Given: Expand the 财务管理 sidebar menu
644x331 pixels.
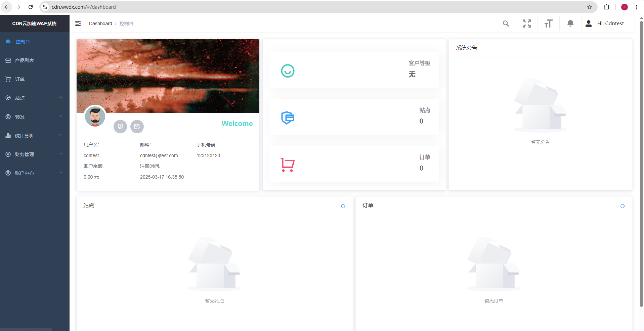Looking at the screenshot, I should click(x=34, y=154).
